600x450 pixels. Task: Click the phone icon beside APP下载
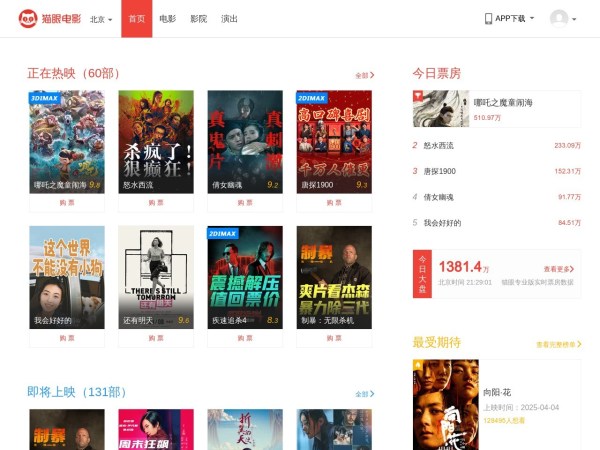point(489,18)
